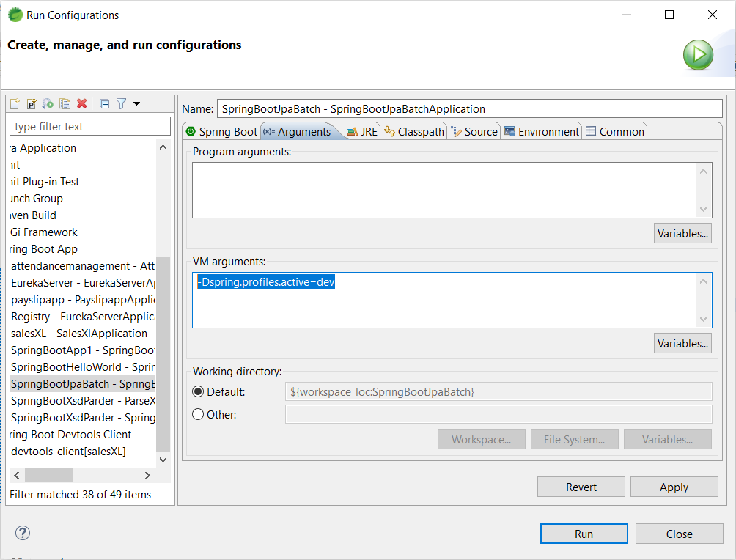The width and height of the screenshot is (736, 560).
Task: Open the launch configuration filter settings
Action: [x=122, y=103]
